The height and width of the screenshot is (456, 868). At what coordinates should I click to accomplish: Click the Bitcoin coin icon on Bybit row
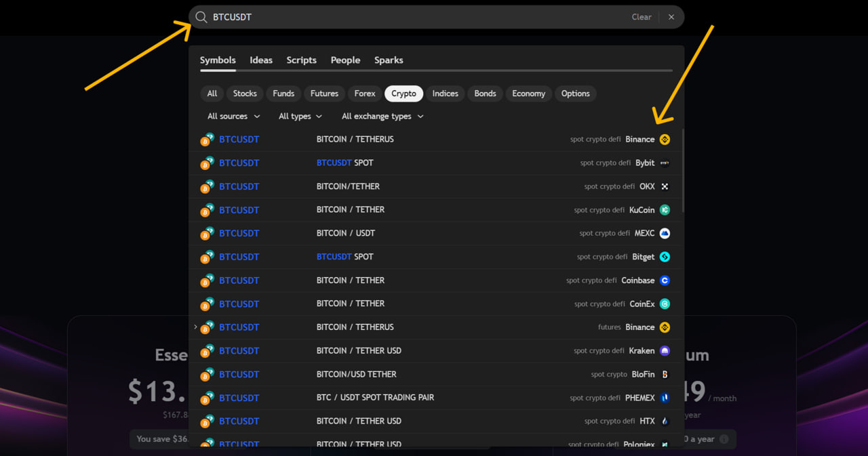coord(207,163)
